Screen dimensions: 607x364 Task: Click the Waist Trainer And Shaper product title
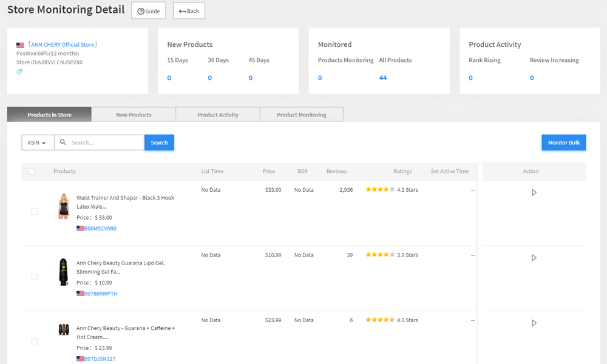(x=125, y=202)
